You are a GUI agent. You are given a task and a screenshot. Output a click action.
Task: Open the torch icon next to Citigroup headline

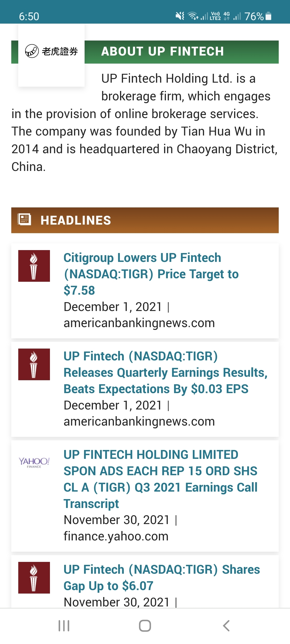click(34, 266)
